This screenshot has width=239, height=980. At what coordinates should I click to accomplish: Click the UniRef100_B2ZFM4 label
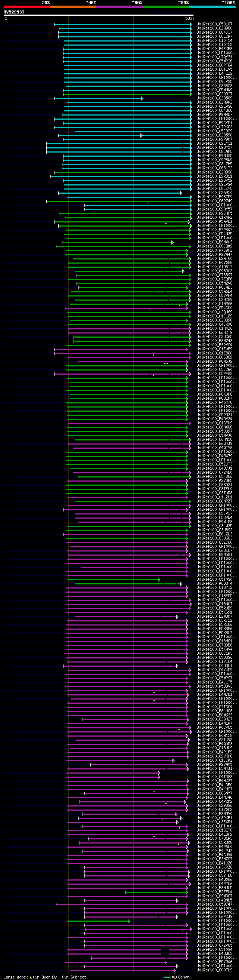pyautogui.click(x=215, y=893)
